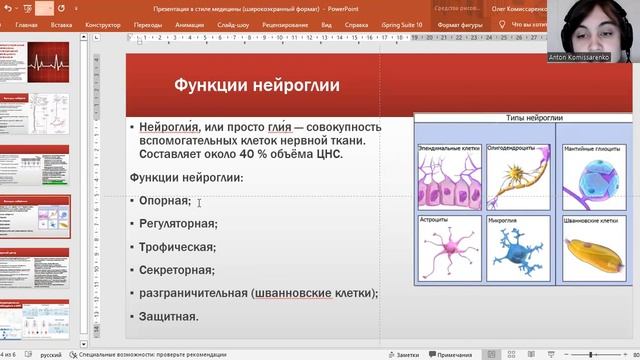The height and width of the screenshot is (360, 640).
Task: Click the slide title 'Функции нейроглии'
Action: 257,85
